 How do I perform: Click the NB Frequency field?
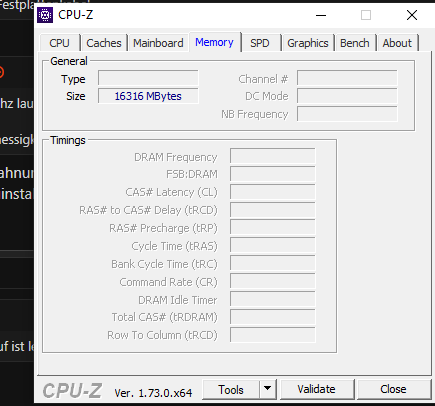point(347,114)
